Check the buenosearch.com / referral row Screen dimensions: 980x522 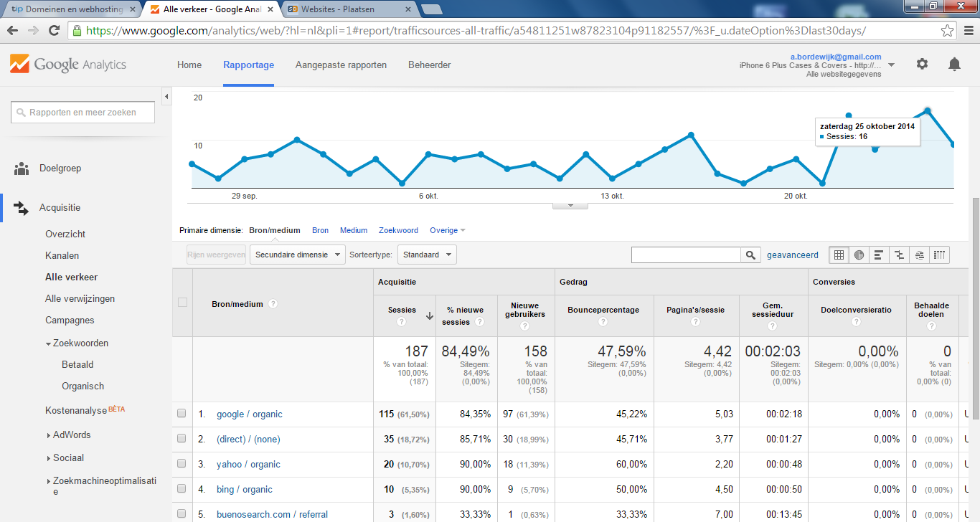(182, 514)
